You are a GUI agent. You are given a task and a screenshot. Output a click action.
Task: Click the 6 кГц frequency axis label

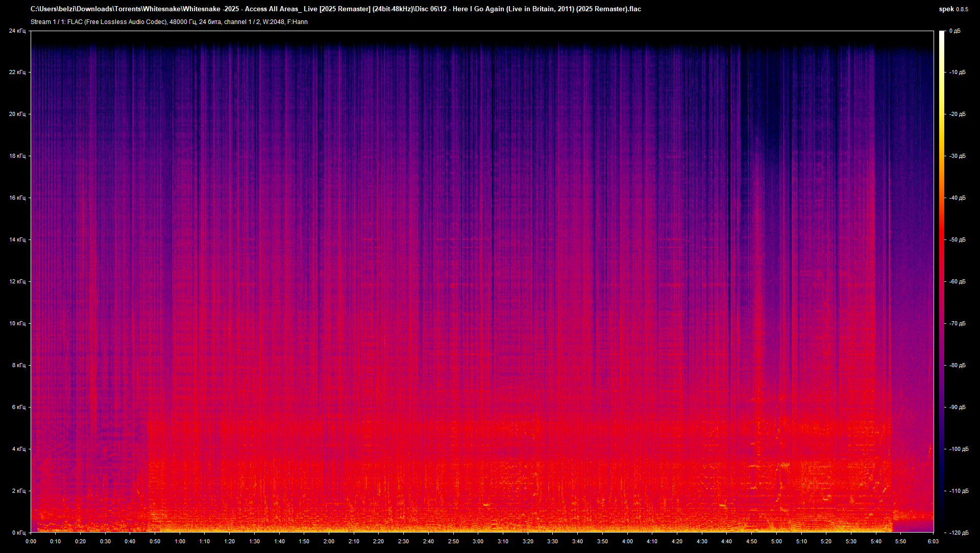tap(18, 407)
